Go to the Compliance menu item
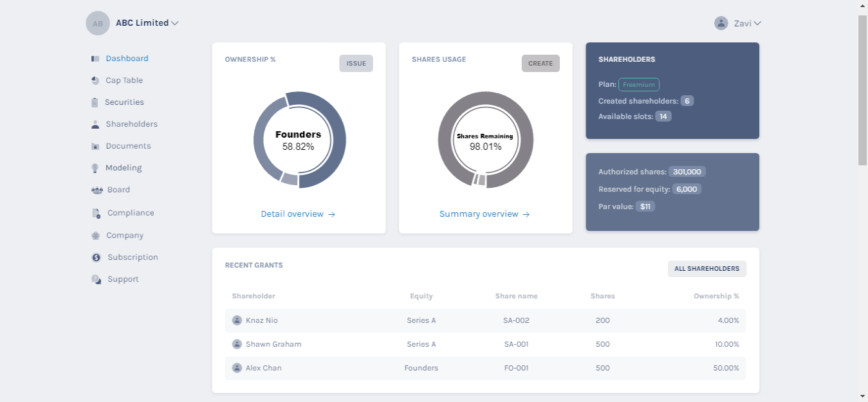 [131, 213]
